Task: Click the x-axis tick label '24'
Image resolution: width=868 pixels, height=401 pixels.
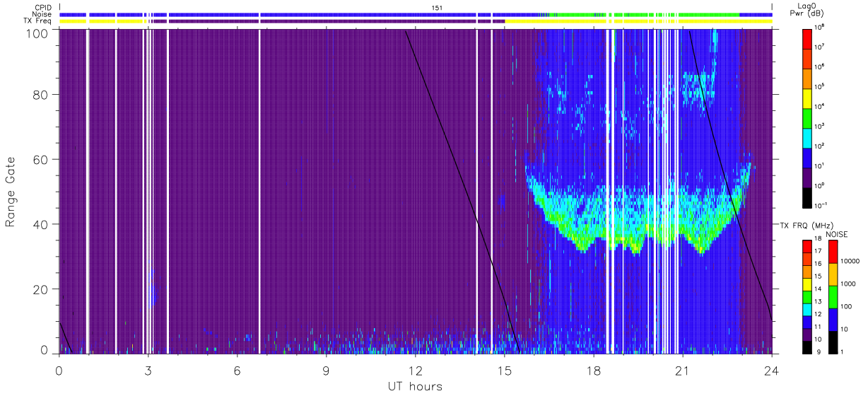Action: point(772,369)
